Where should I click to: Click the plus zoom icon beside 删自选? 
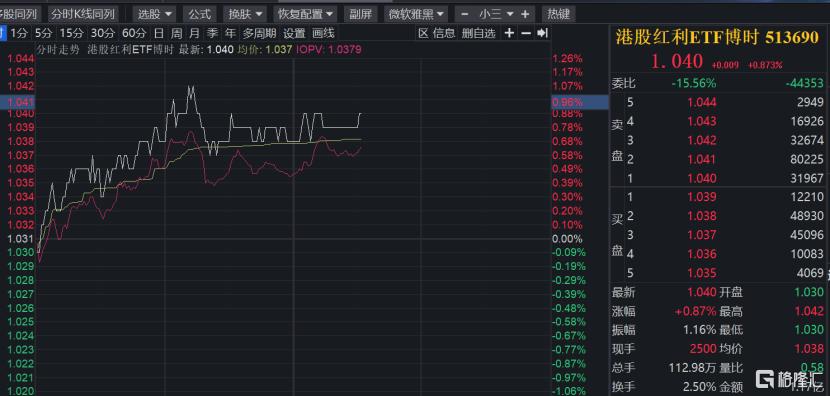(509, 33)
